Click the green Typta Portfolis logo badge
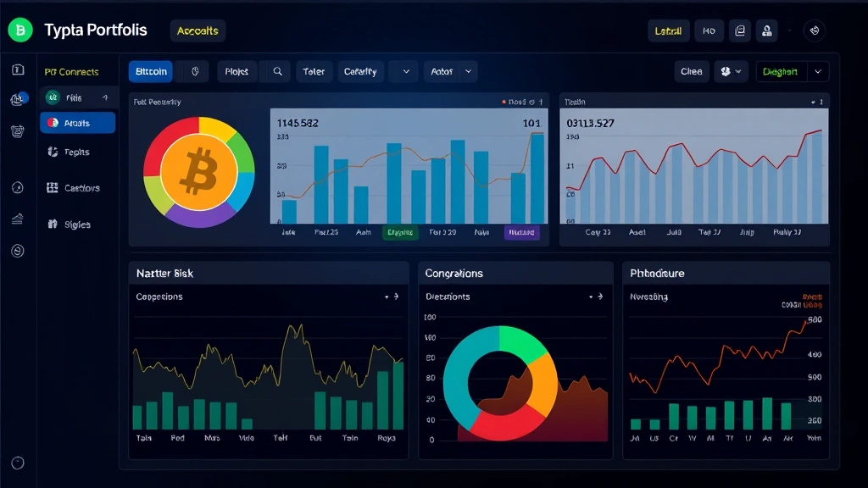868x488 pixels. (x=20, y=30)
